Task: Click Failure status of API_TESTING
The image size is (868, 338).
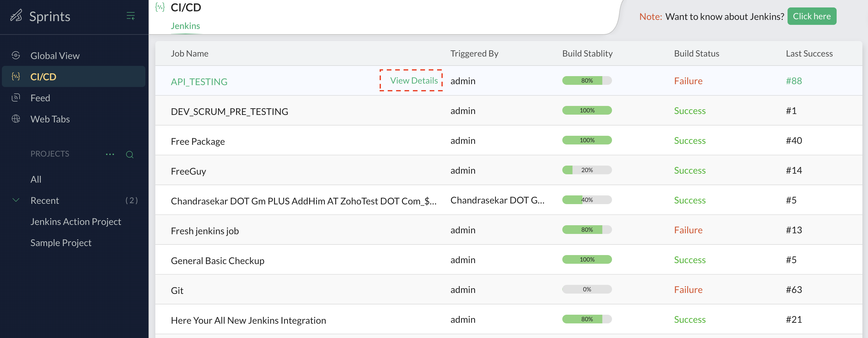Action: click(x=688, y=81)
